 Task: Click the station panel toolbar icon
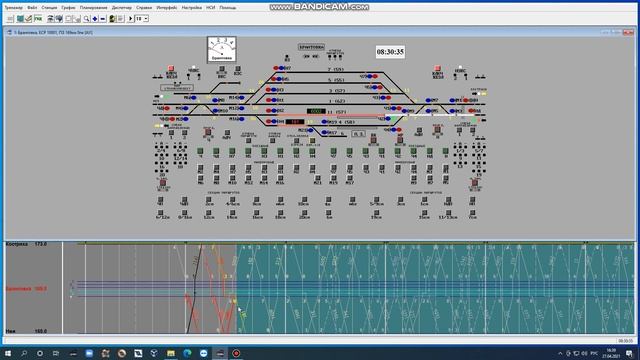[20, 19]
